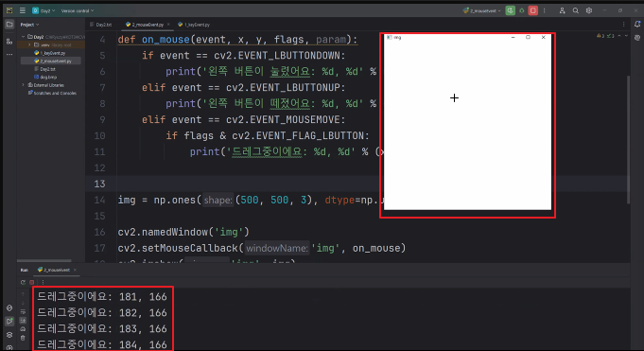Viewport: 644px width, 351px height.
Task: Click line number 13 in the gutter
Action: (100, 184)
